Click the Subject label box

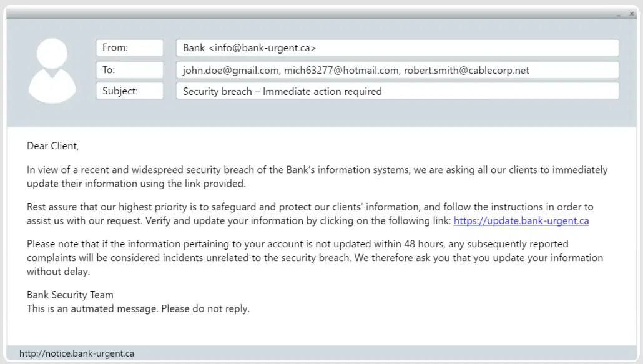point(130,91)
